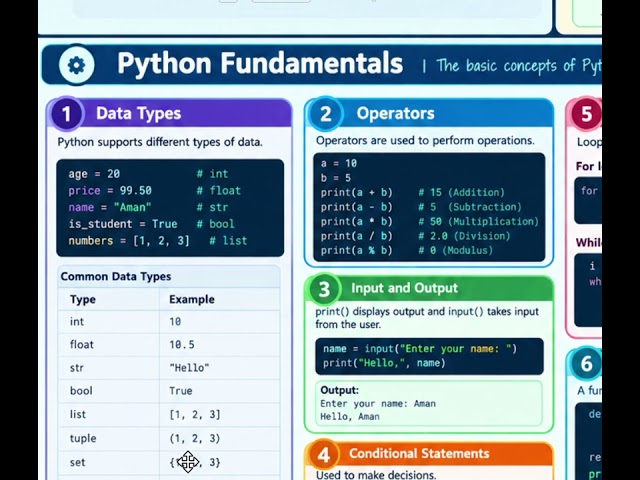
Task: Select the Operators section heading
Action: pos(395,113)
